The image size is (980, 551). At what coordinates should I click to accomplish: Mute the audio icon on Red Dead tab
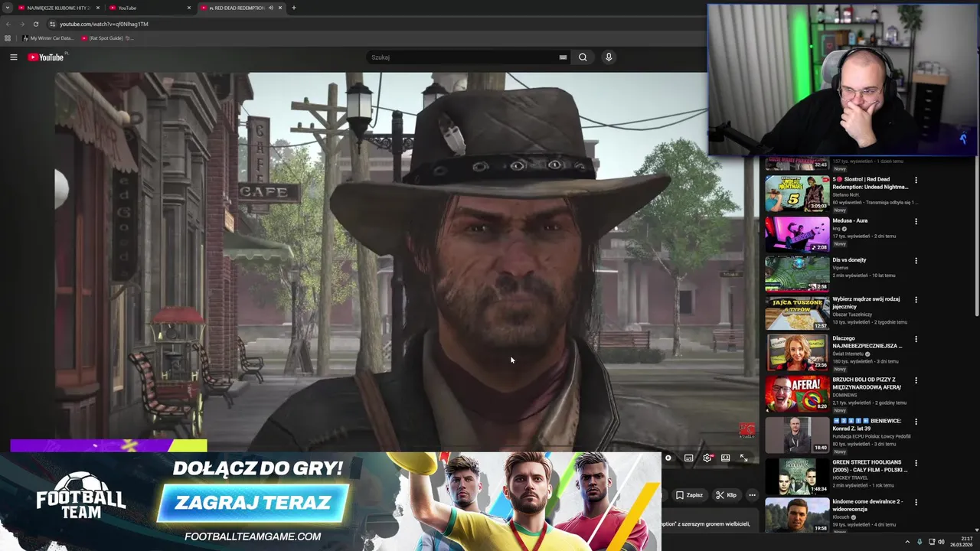click(x=271, y=8)
